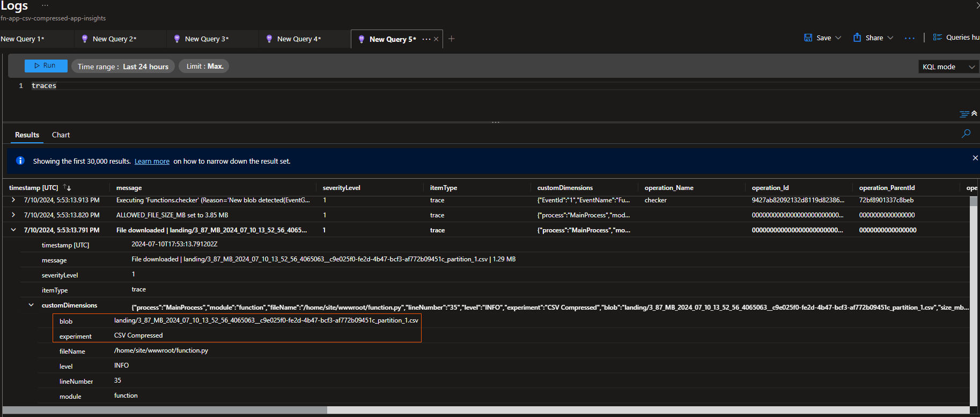Click the lightbulb icon on New Query 2 tab

point(85,39)
